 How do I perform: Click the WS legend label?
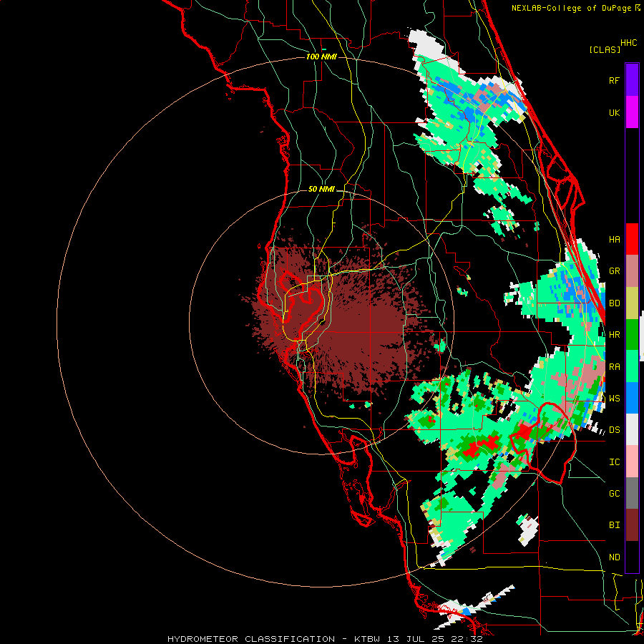click(x=614, y=399)
